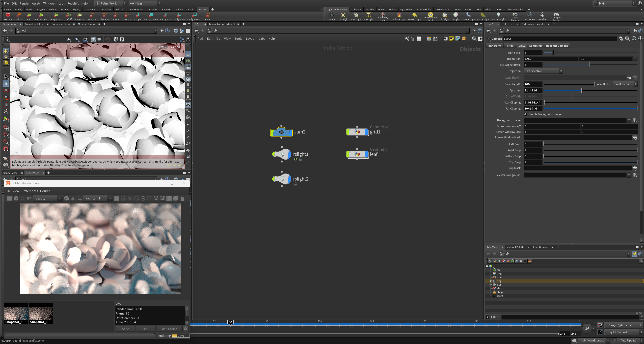Select the cam2 camera node
Image resolution: width=644 pixels, height=344 pixels.
(281, 132)
